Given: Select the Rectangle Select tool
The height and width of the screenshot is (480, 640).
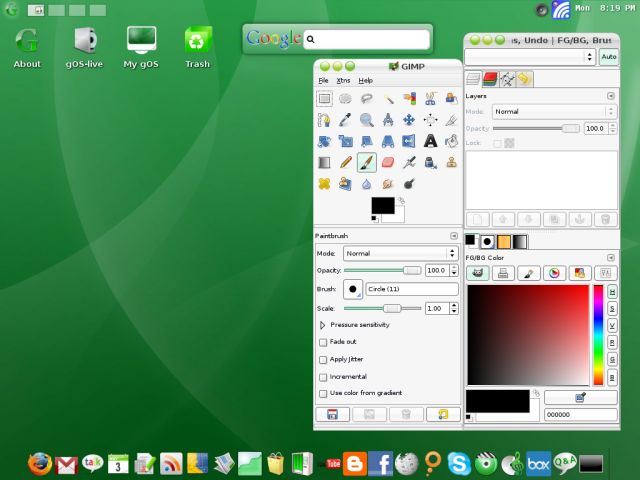Looking at the screenshot, I should (324, 98).
